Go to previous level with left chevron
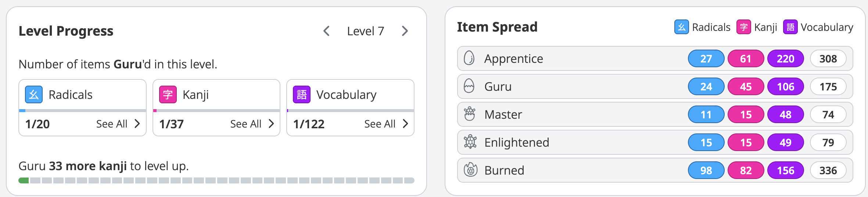The width and height of the screenshot is (868, 197). point(326,31)
